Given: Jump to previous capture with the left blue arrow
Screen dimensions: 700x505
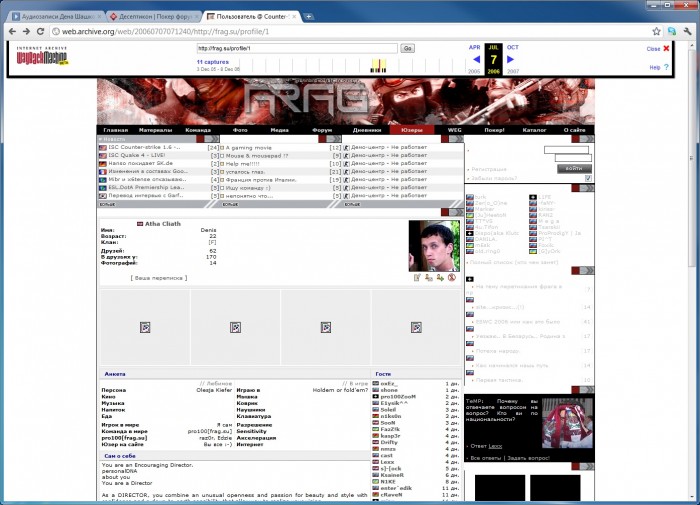Looking at the screenshot, I should [x=476, y=59].
